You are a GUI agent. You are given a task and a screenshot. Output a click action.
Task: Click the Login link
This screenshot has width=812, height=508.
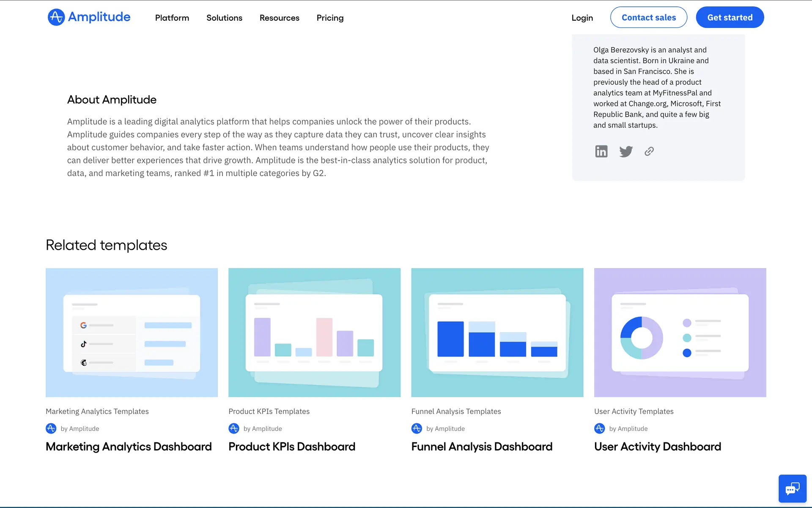pos(582,18)
